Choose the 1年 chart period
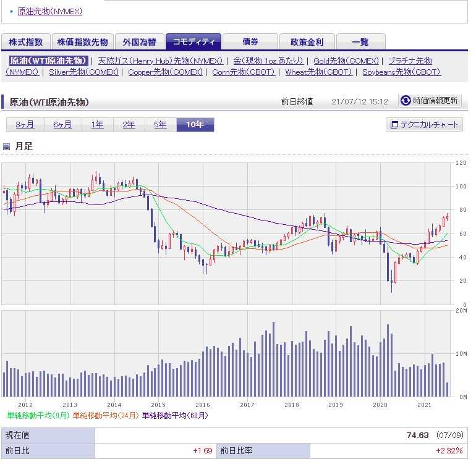This screenshot has height=467, width=476. (x=98, y=125)
